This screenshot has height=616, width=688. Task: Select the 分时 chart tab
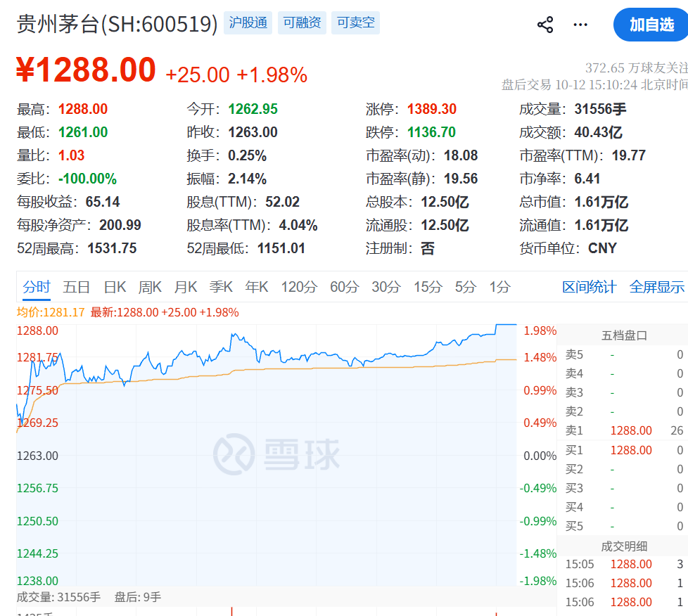click(37, 287)
